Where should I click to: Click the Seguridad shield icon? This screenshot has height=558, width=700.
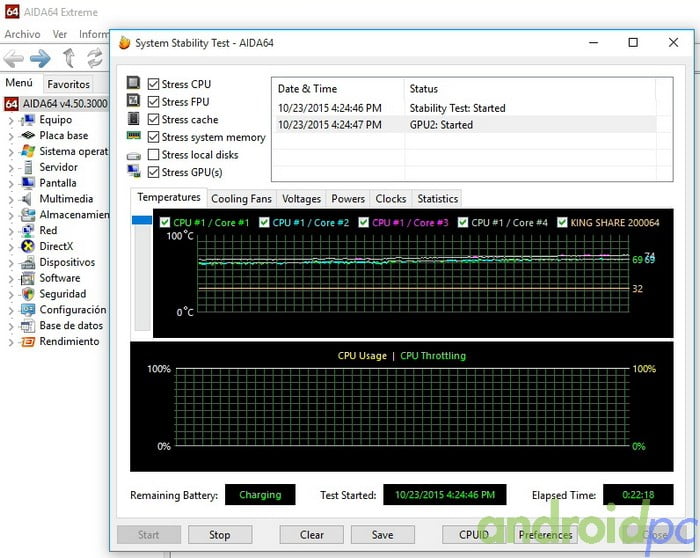coord(28,294)
